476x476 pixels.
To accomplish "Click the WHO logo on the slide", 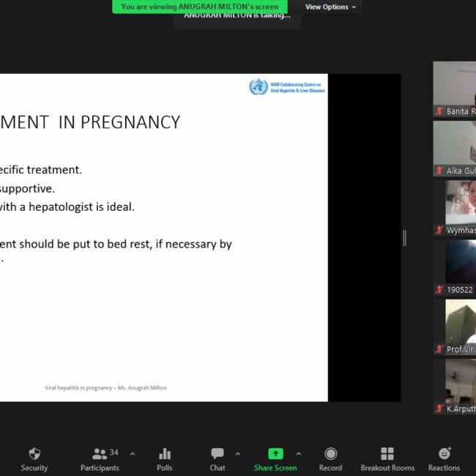I will (x=258, y=87).
